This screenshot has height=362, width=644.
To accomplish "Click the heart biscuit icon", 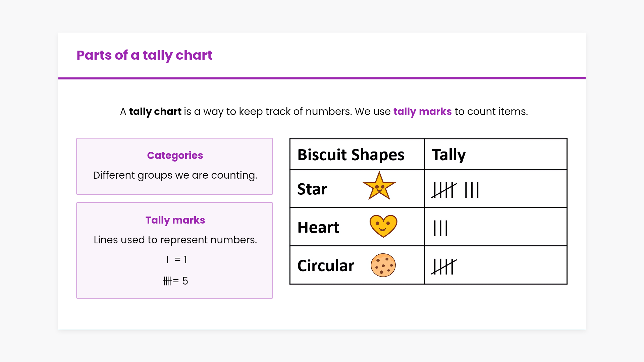I will coord(383,226).
